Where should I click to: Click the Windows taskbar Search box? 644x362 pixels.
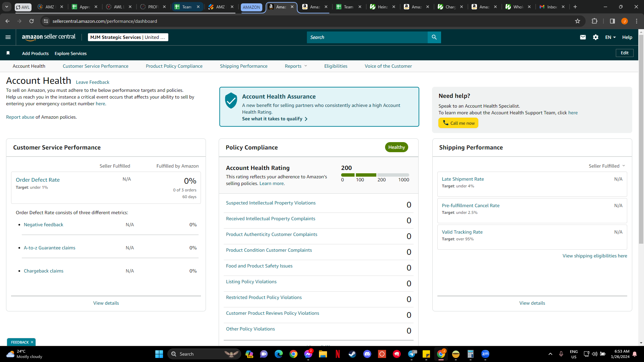click(x=204, y=354)
